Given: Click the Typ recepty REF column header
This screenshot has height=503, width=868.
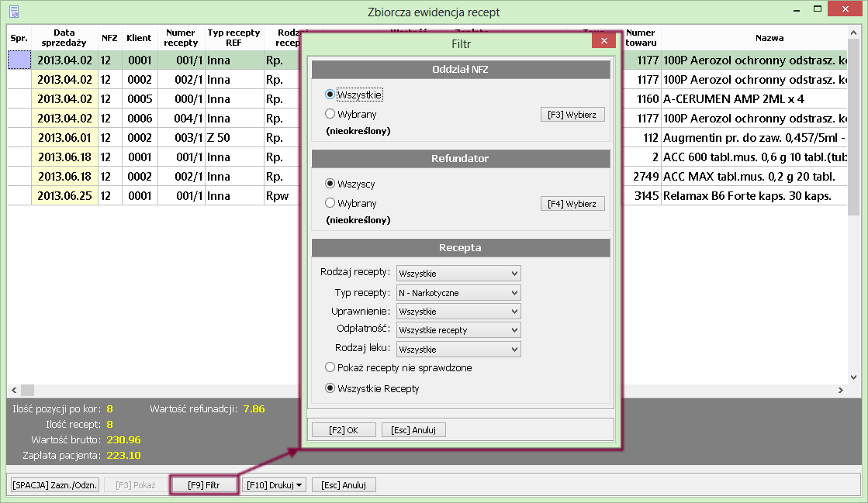Looking at the screenshot, I should point(233,38).
